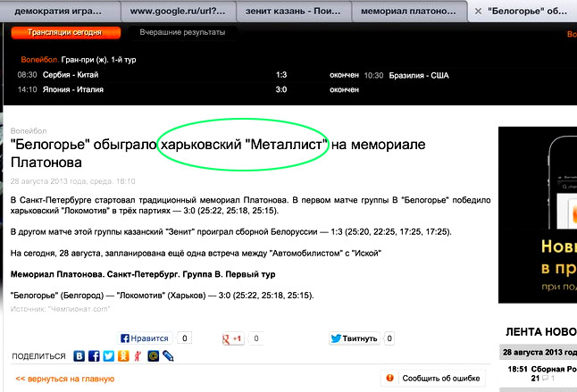Click 'Сообщить об ошибке' report button

coord(432,379)
